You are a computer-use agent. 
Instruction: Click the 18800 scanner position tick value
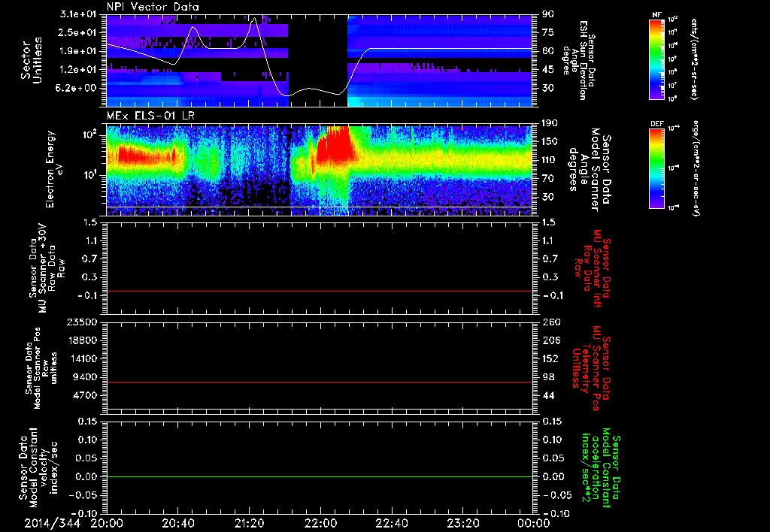coord(81,340)
